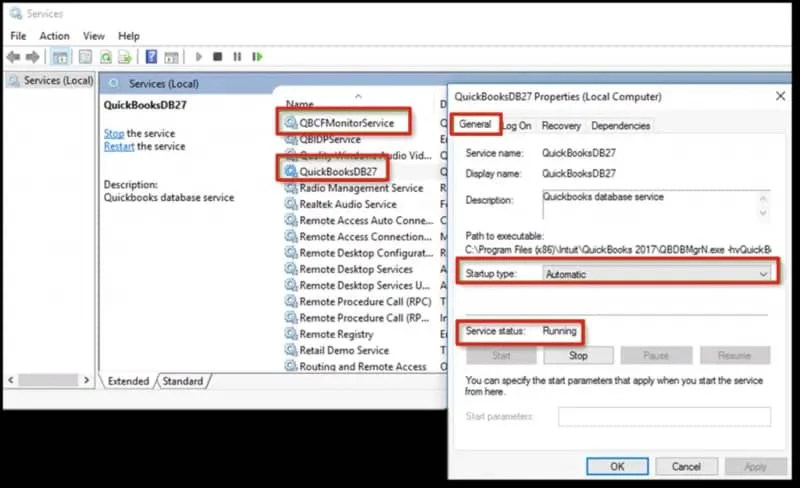Open the Help toolbar icon
The image size is (800, 488).
152,57
